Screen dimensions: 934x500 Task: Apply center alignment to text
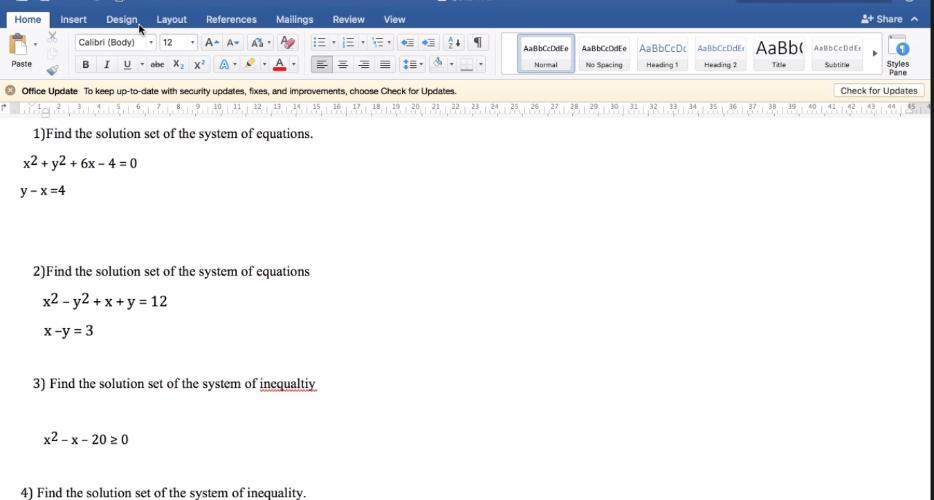343,65
